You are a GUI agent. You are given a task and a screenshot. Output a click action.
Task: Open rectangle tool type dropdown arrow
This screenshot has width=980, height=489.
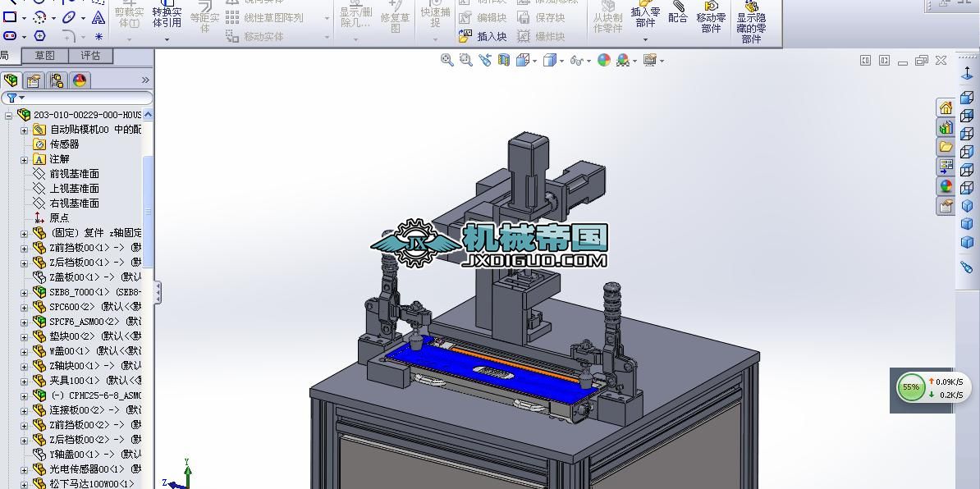click(x=23, y=18)
